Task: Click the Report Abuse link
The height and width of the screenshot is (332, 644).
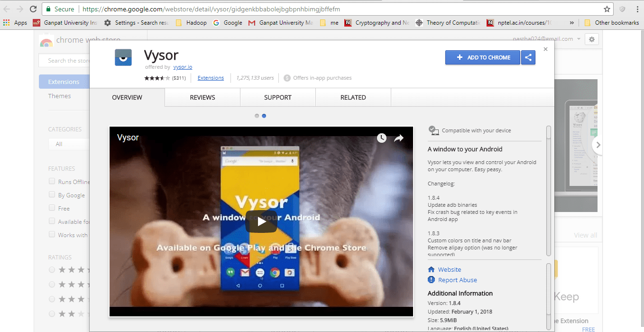Action: pyautogui.click(x=458, y=280)
